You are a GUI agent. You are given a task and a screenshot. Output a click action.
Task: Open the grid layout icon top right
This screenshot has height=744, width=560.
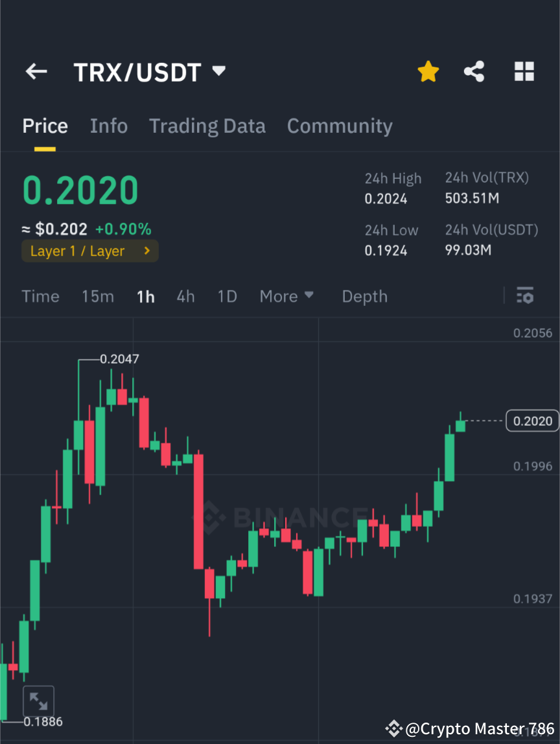click(524, 71)
